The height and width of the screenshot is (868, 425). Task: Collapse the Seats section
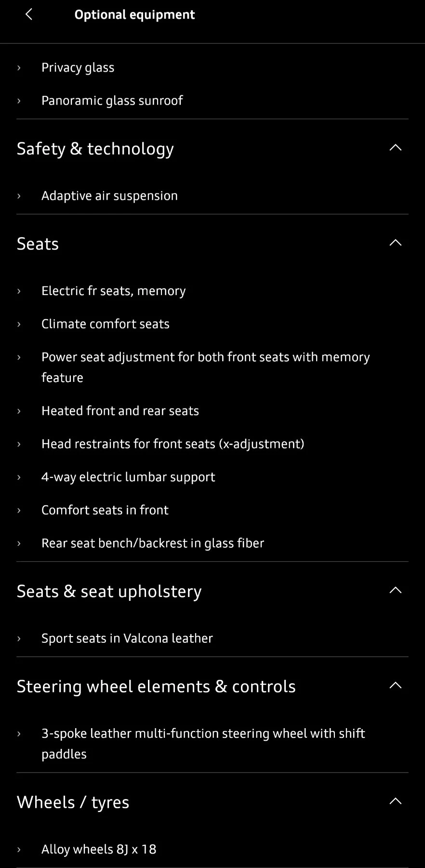coord(395,243)
